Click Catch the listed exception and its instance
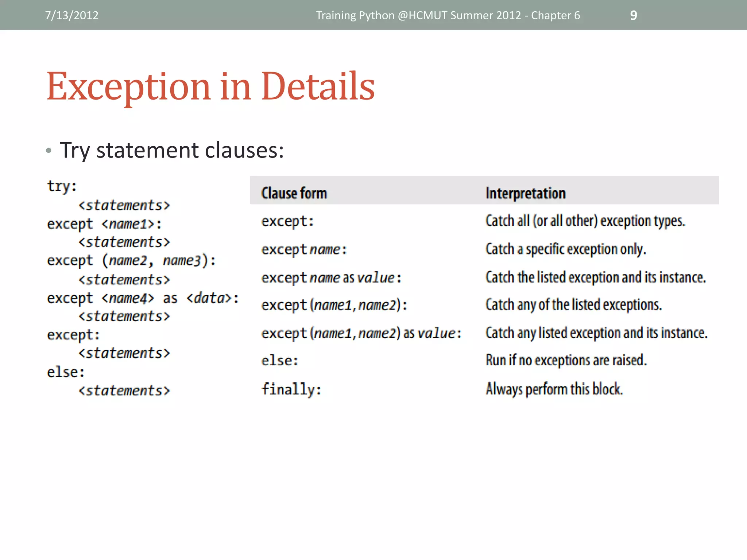 pos(596,277)
